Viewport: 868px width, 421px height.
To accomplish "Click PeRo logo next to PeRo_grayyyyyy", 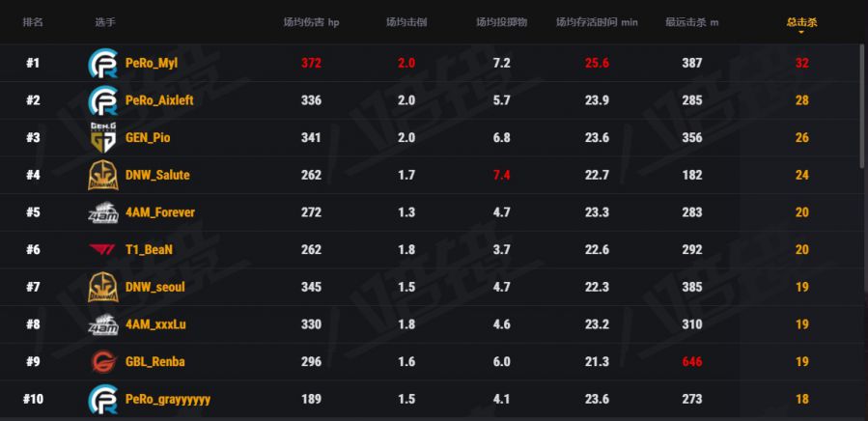I will (x=103, y=399).
